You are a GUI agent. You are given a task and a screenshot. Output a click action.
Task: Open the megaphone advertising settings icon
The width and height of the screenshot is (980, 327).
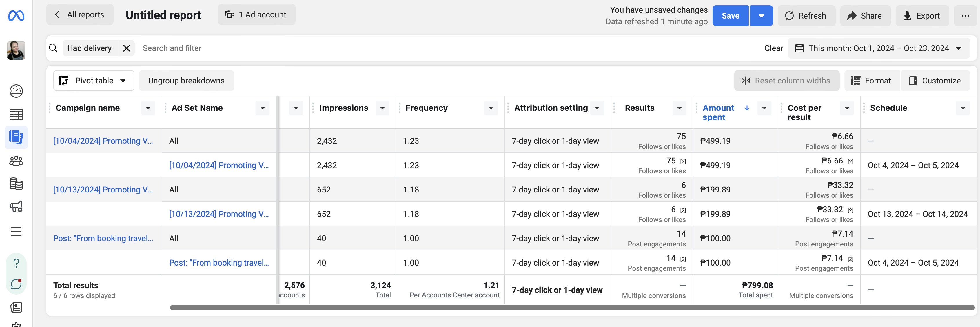click(x=16, y=207)
